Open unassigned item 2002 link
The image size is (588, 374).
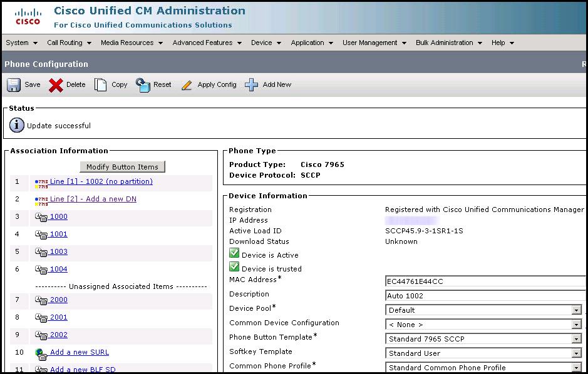tap(58, 335)
